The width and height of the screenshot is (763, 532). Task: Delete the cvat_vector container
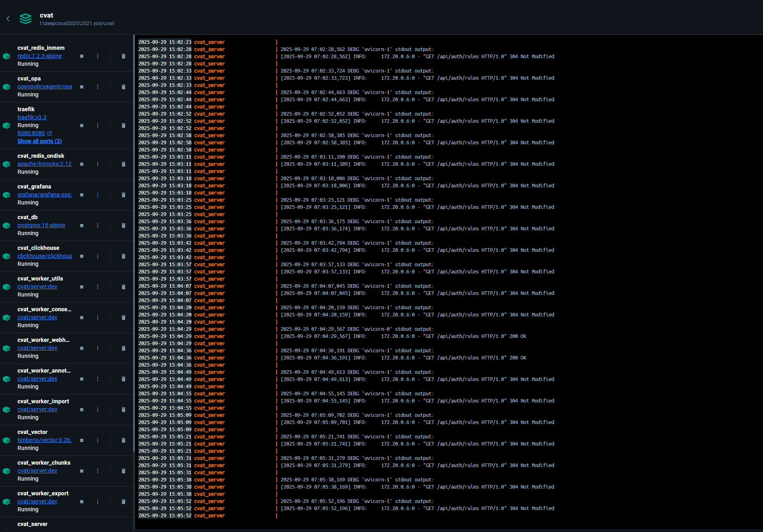pos(124,440)
